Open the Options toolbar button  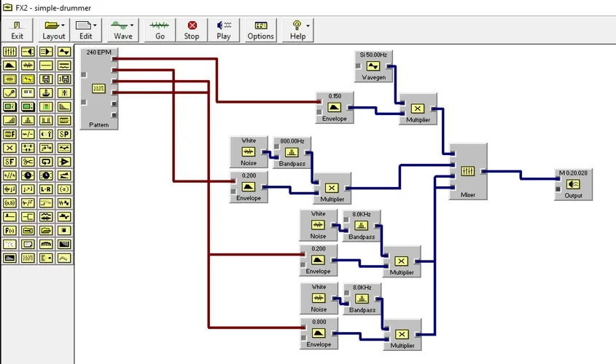[260, 30]
